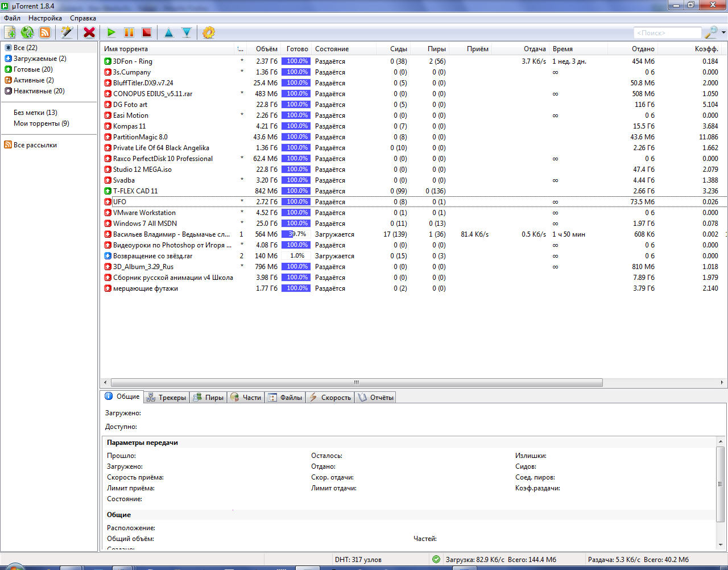Pause torrent with the orange pause icon
Image resolution: width=728 pixels, height=570 pixels.
click(x=129, y=32)
